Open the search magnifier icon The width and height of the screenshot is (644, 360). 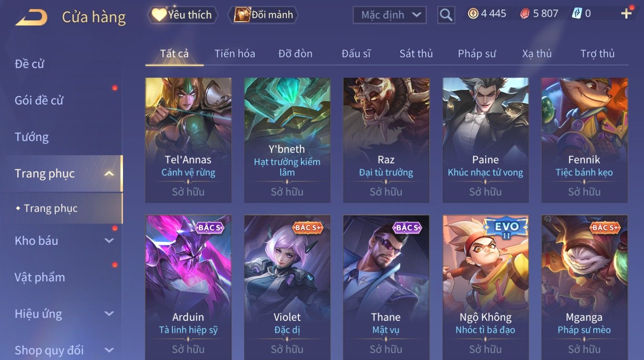(x=446, y=15)
